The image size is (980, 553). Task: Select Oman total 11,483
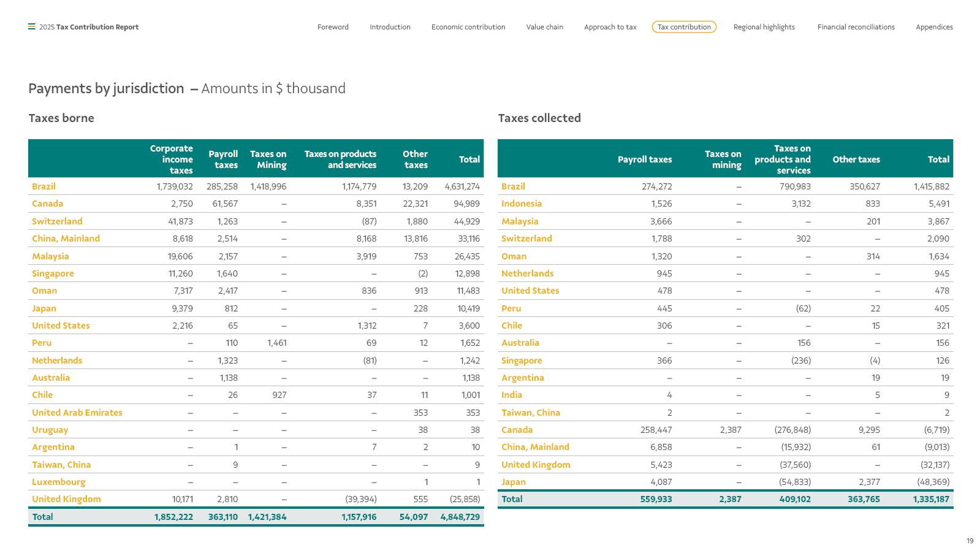[468, 291]
